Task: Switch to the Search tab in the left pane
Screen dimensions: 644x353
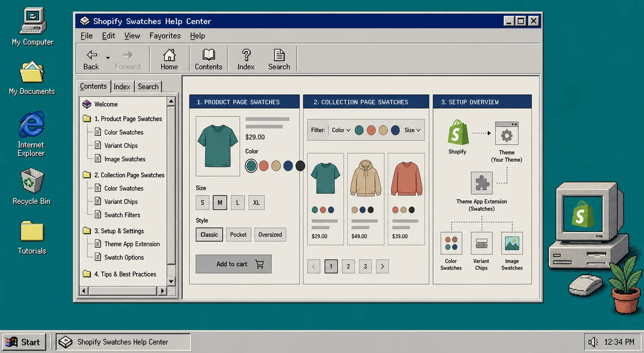Action: tap(148, 87)
